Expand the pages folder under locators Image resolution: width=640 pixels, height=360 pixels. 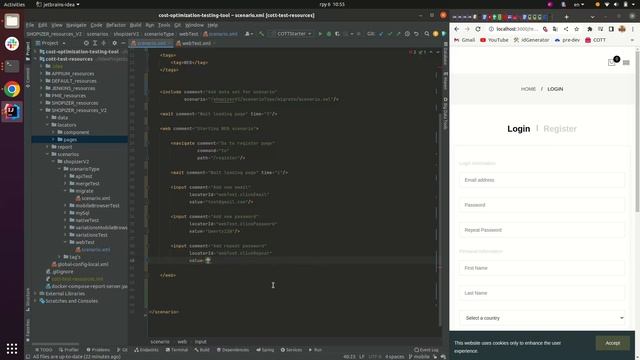click(53, 140)
